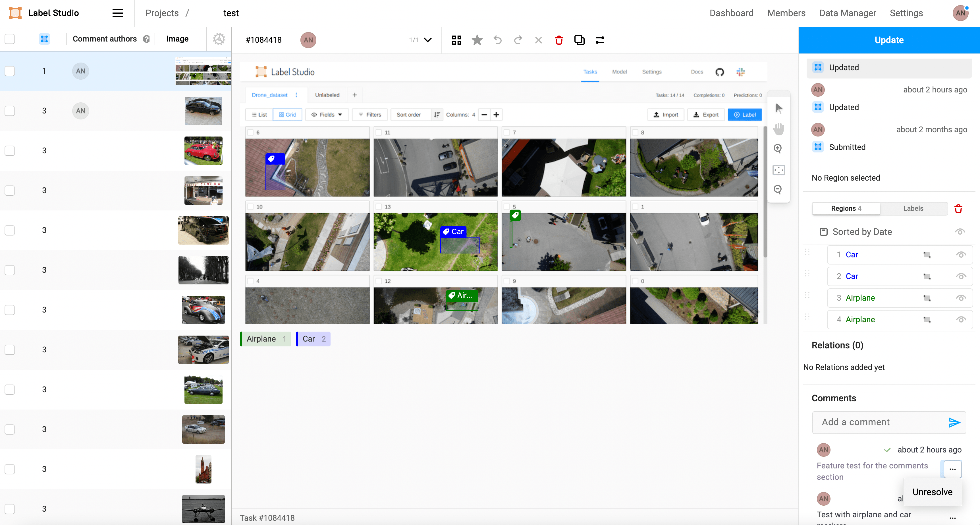Open the hamburger menu beside Label Studio
The height and width of the screenshot is (525, 980).
pos(118,13)
